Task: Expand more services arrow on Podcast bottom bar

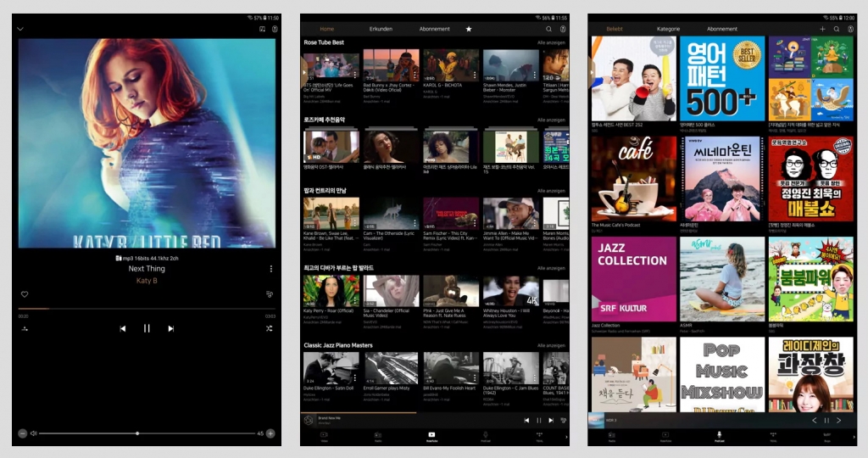Action: pos(854,437)
